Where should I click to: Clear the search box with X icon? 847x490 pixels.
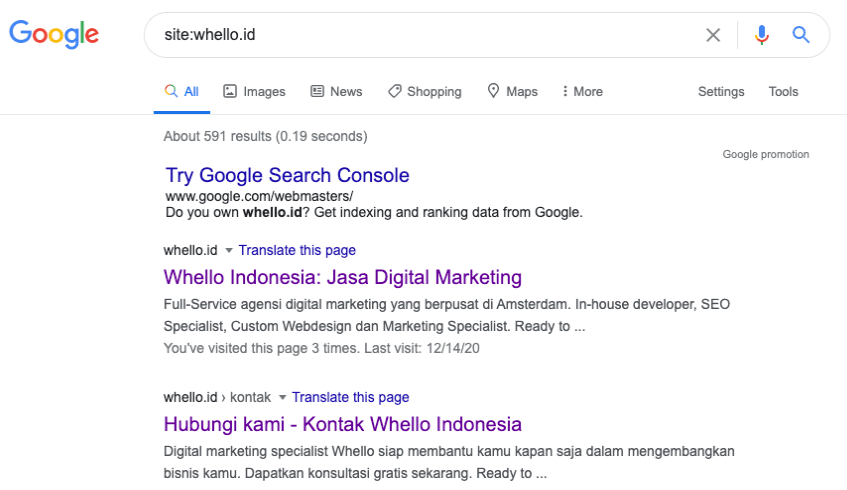point(713,35)
